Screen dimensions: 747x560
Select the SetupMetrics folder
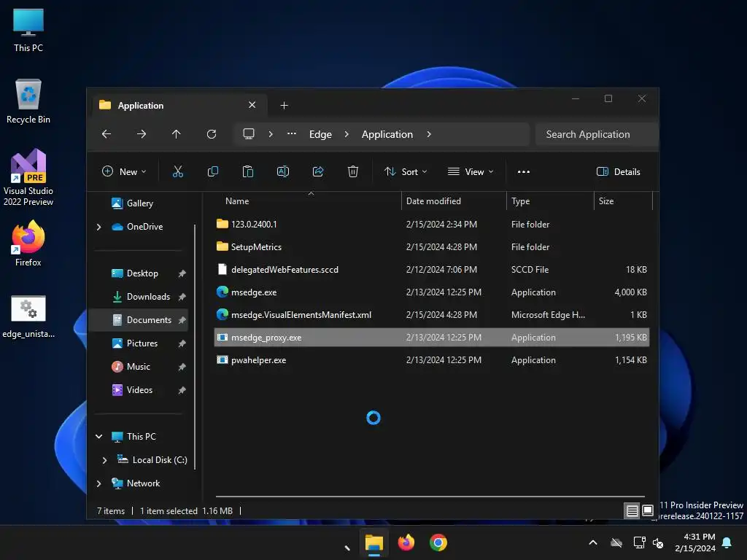tap(432, 246)
